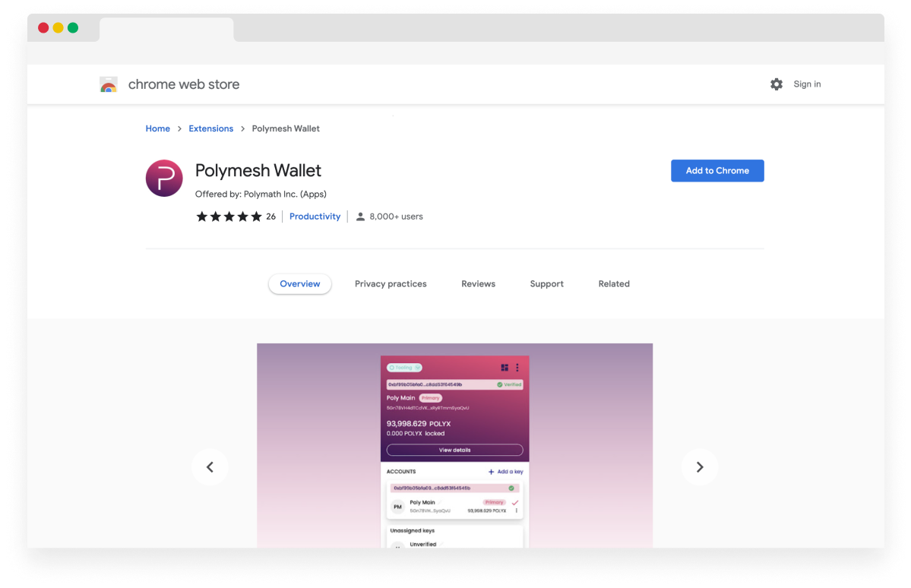This screenshot has width=911, height=588.
Task: Click the Polymesh Wallet round logo
Action: [164, 179]
